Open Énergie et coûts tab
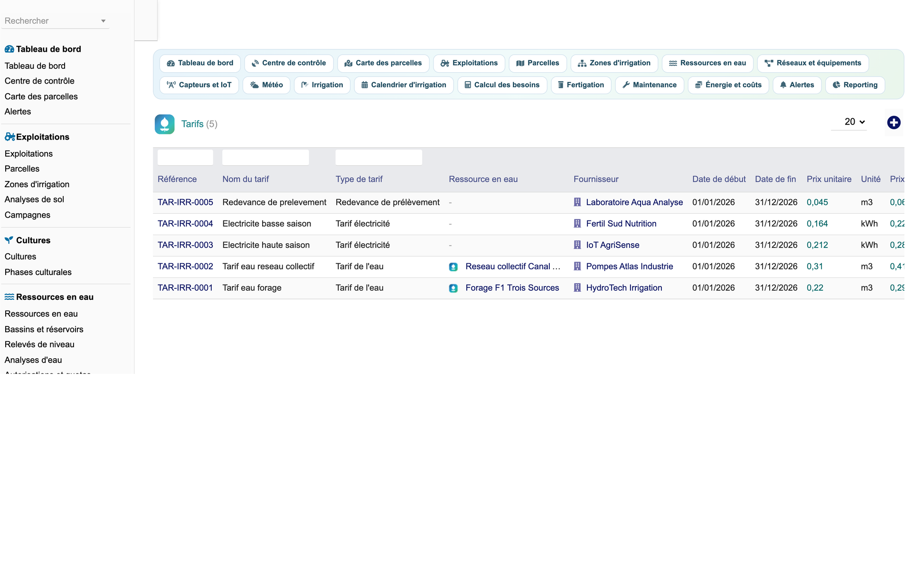Image resolution: width=924 pixels, height=572 pixels. tap(728, 85)
